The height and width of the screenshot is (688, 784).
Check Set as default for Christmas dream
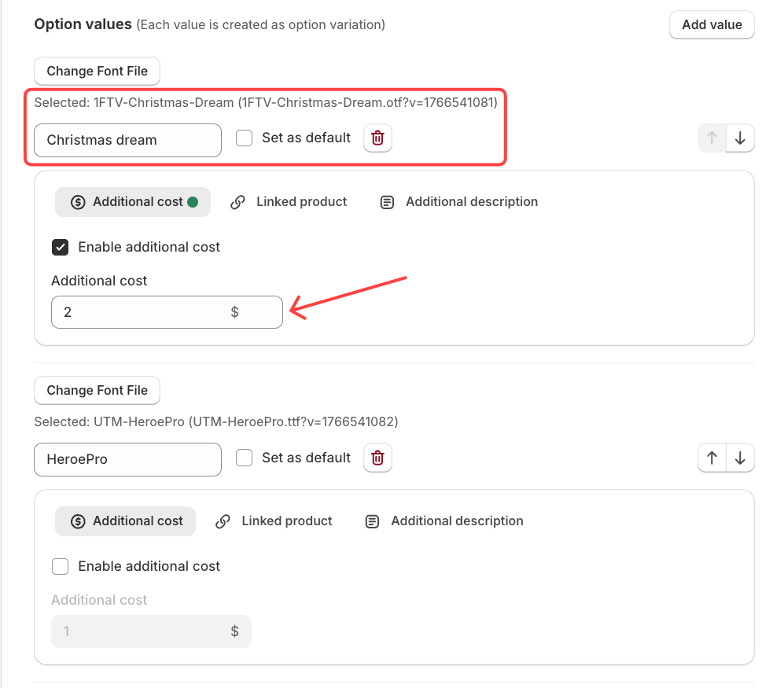[x=244, y=138]
